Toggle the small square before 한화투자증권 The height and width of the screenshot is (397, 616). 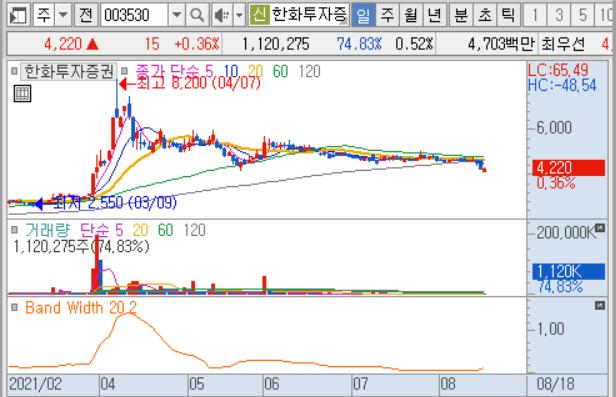pyautogui.click(x=14, y=71)
